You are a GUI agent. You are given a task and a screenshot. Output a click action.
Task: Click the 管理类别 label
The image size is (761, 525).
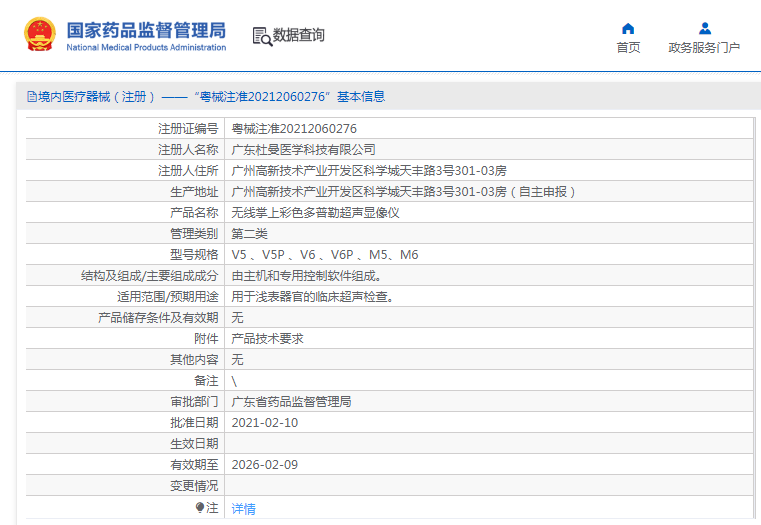point(194,234)
